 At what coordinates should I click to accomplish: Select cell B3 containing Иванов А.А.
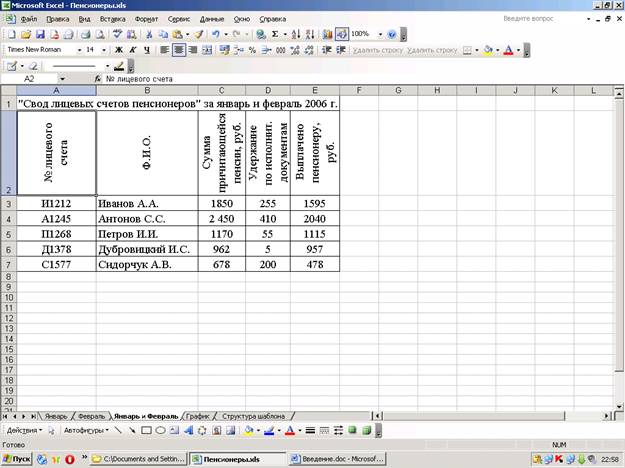click(146, 203)
